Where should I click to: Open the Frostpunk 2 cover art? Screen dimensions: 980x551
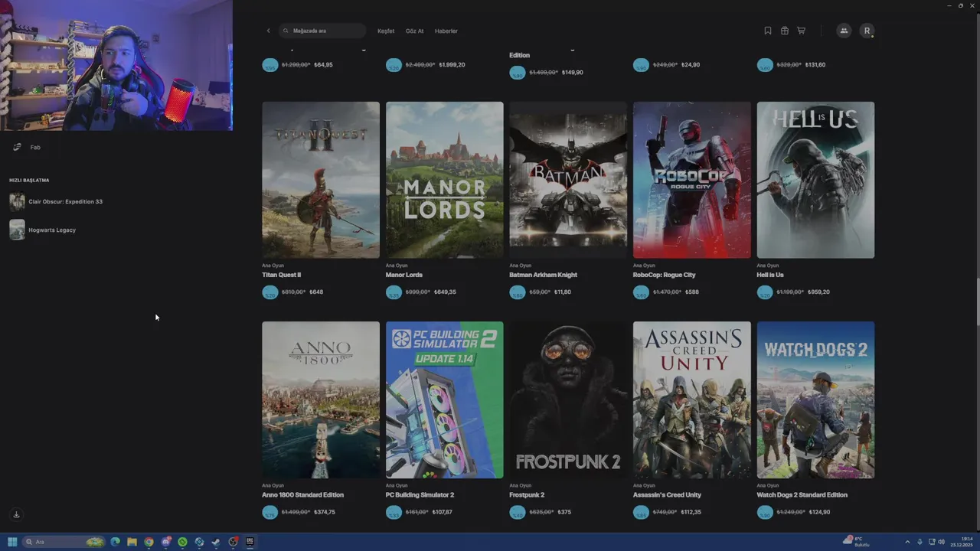(x=568, y=400)
